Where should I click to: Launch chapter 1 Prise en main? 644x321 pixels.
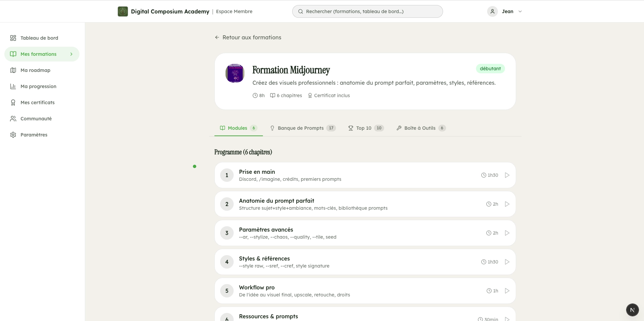(x=506, y=175)
